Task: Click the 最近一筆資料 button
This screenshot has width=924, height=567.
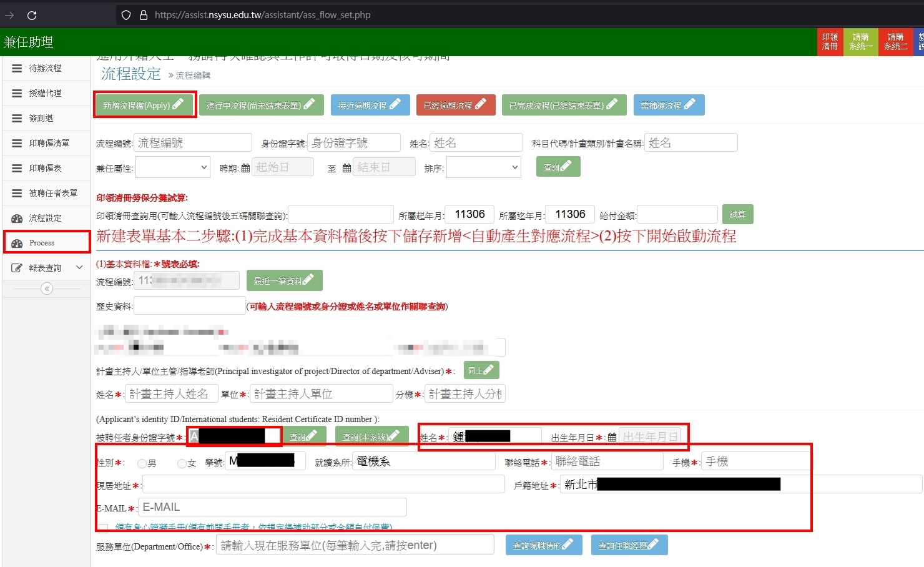Action: (284, 280)
